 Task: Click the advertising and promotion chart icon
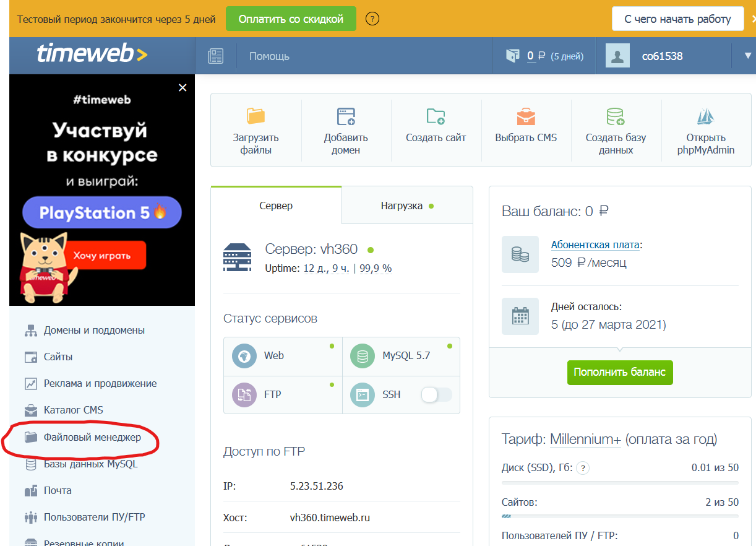31,384
